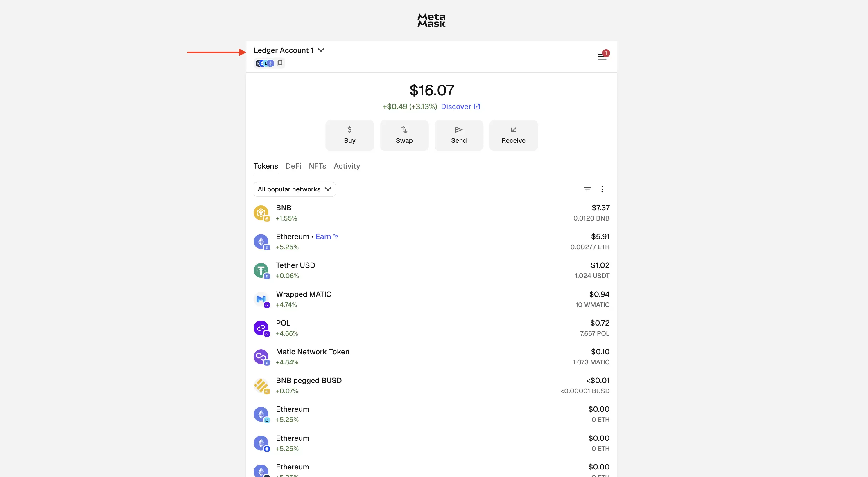868x477 pixels.
Task: Click the Wrapped MATIC token icon
Action: (x=261, y=300)
